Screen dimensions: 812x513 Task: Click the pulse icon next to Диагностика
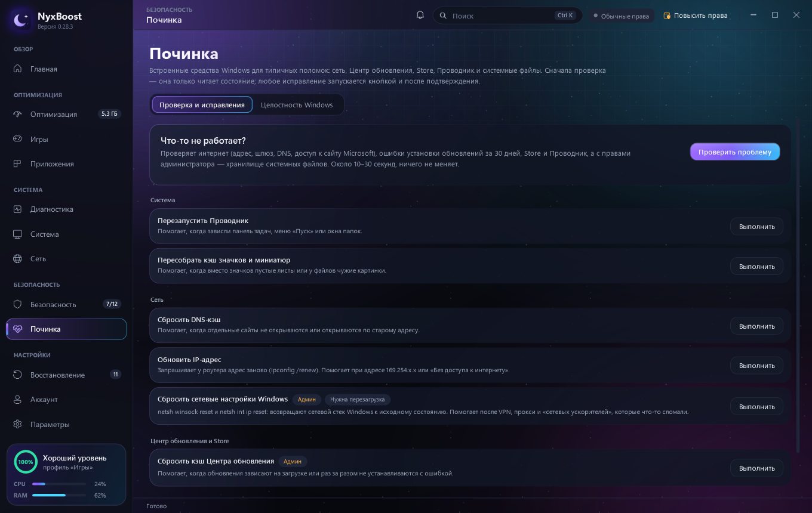tap(18, 209)
